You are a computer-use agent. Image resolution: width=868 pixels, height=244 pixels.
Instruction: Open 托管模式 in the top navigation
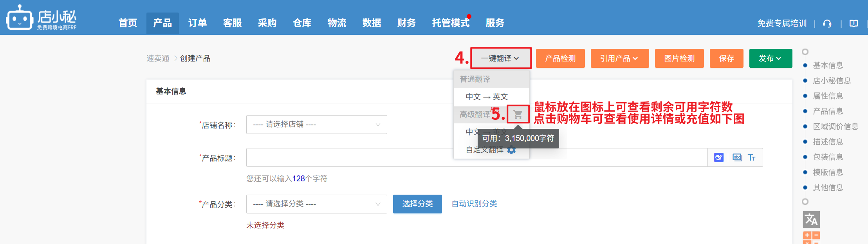(x=451, y=23)
